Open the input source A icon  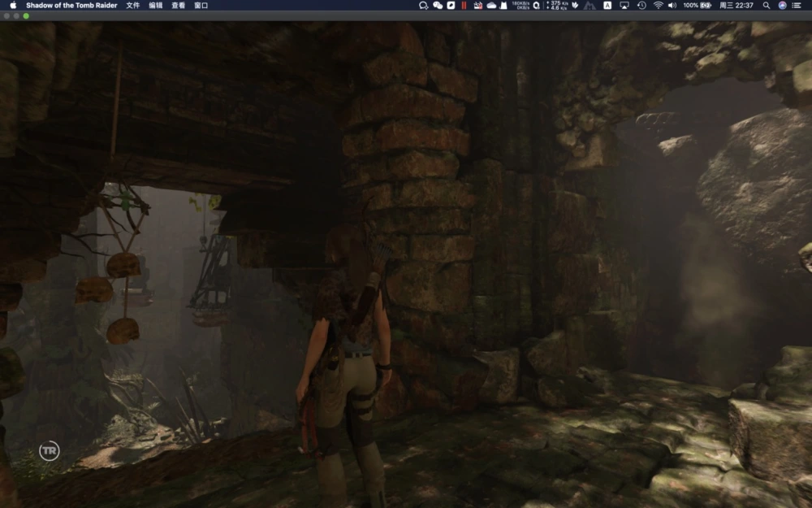click(x=607, y=5)
